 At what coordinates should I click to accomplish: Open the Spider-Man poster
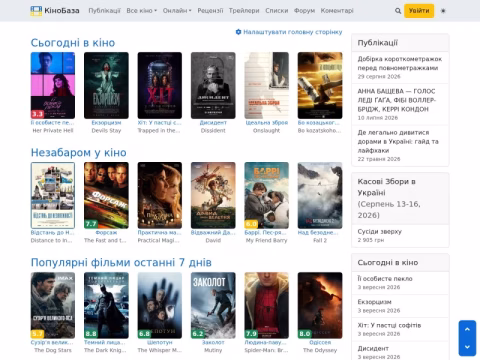click(x=267, y=305)
